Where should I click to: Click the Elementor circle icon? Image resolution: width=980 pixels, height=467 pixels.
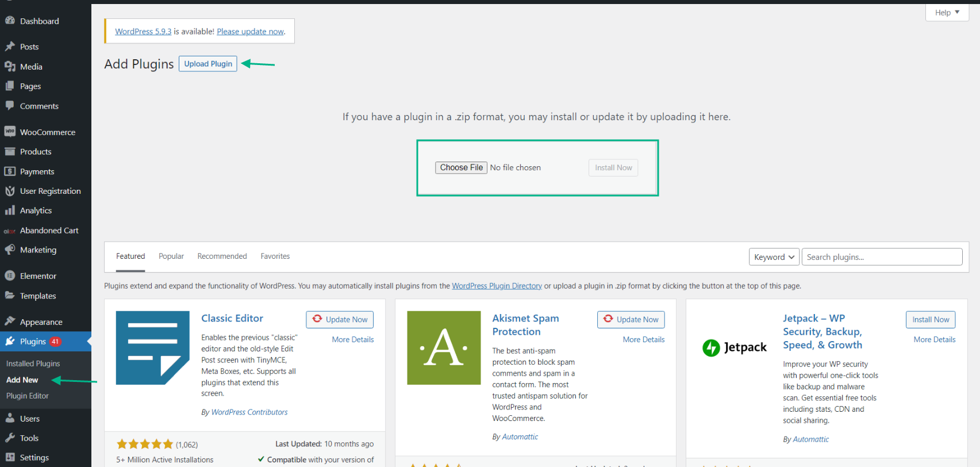[x=10, y=276]
